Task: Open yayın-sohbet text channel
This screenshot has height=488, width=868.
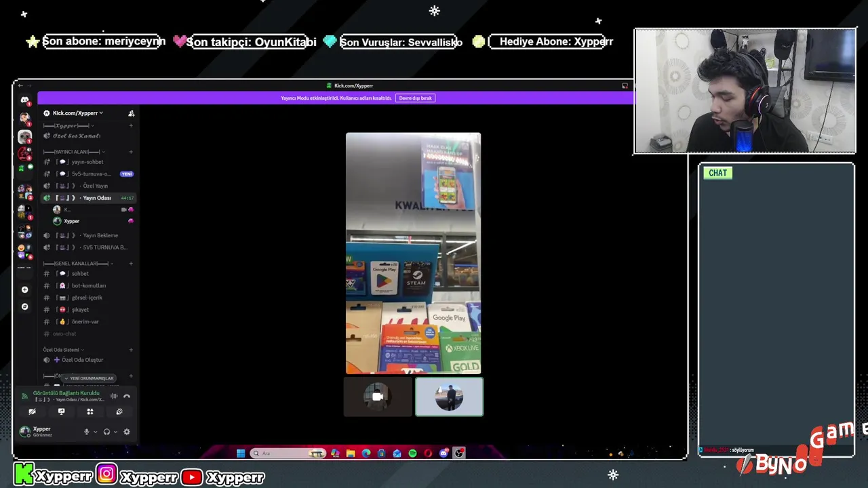Action: (88, 162)
